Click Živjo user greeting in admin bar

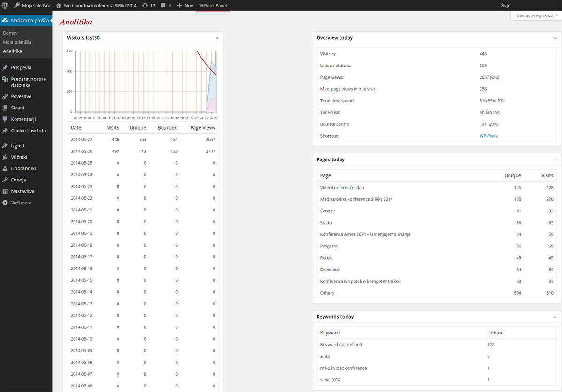click(505, 5)
